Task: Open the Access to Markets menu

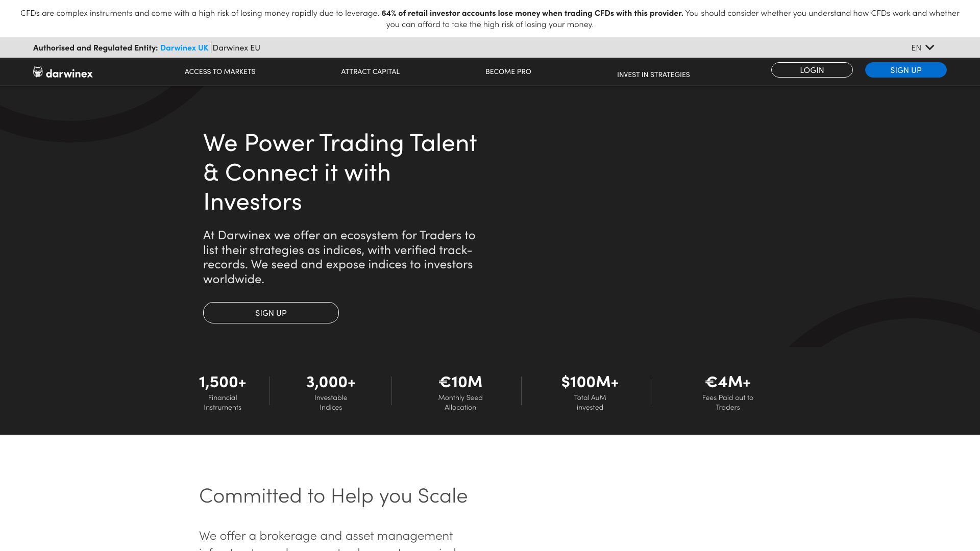Action: pos(220,71)
